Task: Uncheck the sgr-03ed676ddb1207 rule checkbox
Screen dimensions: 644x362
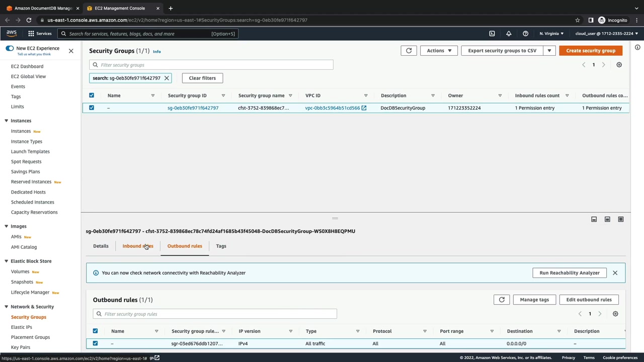Action: 95,343
